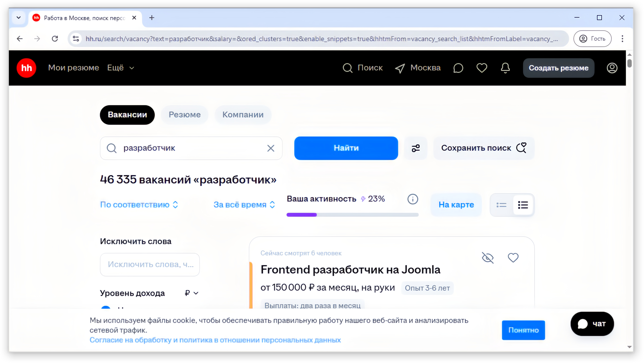Go back in the browser
This screenshot has height=363, width=644.
tap(20, 39)
